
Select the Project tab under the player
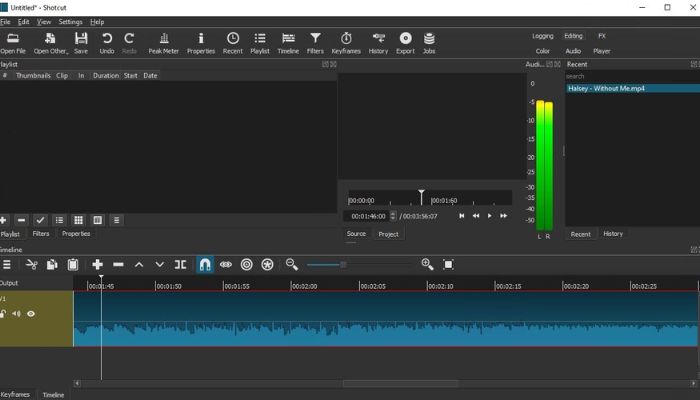(388, 234)
